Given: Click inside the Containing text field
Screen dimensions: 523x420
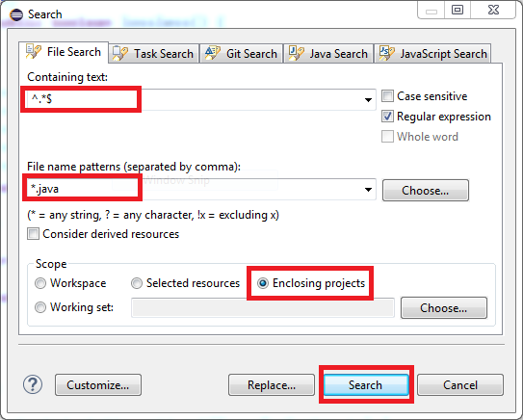Looking at the screenshot, I should point(199,99).
